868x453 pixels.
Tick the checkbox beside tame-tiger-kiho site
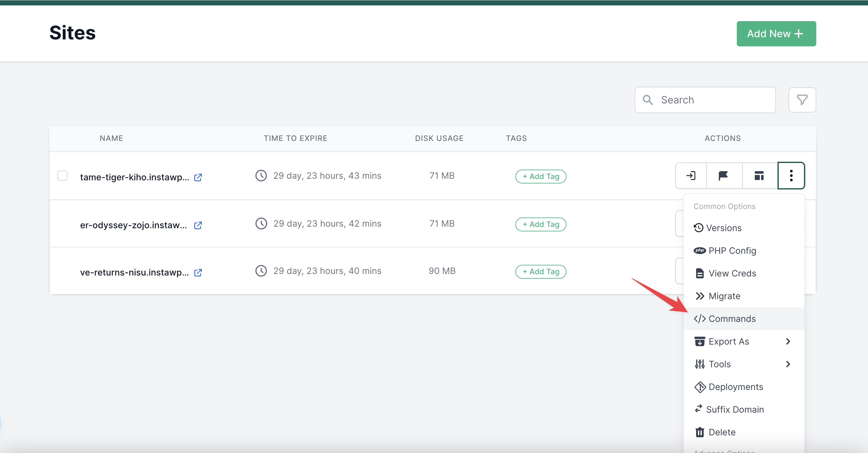pos(62,176)
